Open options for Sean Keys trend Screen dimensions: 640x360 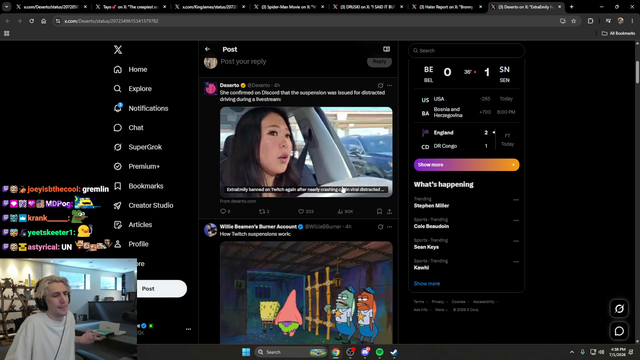pos(516,241)
